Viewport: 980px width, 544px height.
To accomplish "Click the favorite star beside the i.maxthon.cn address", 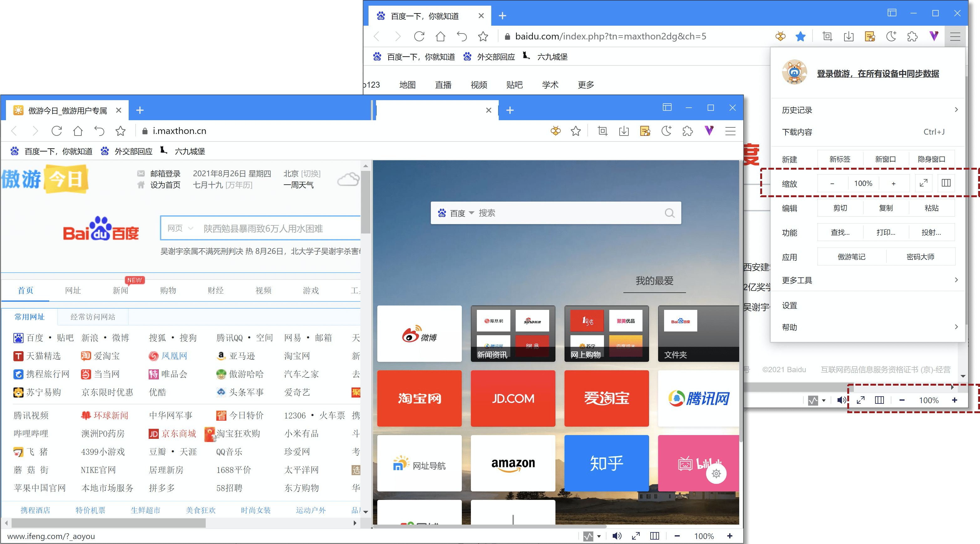I will 120,131.
